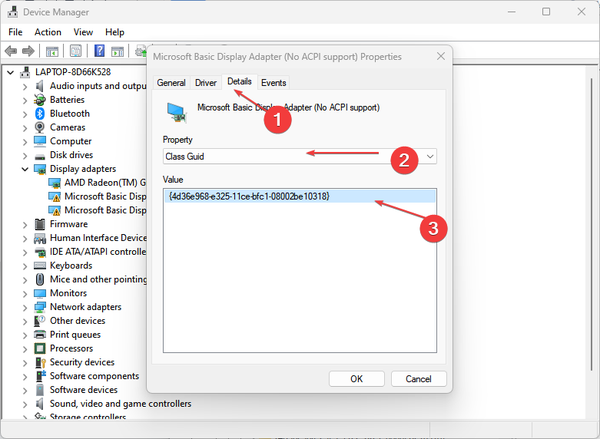
Task: Open the File menu
Action: (15, 32)
